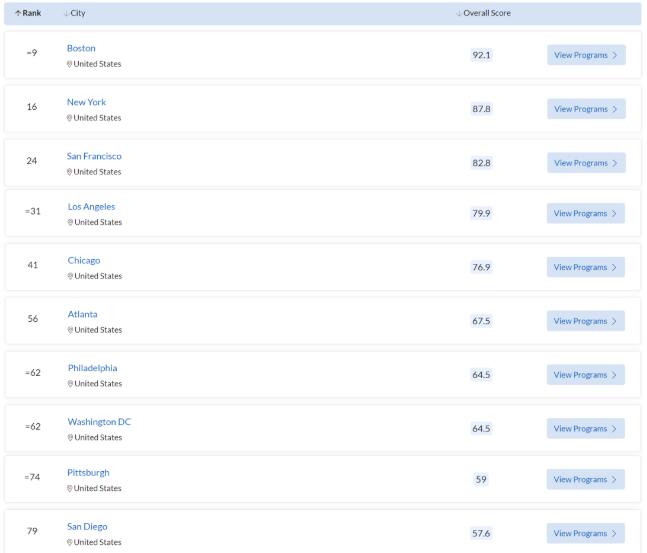Expand View Programs chevron for Pittsburgh
The image size is (647, 553).
[x=614, y=479]
